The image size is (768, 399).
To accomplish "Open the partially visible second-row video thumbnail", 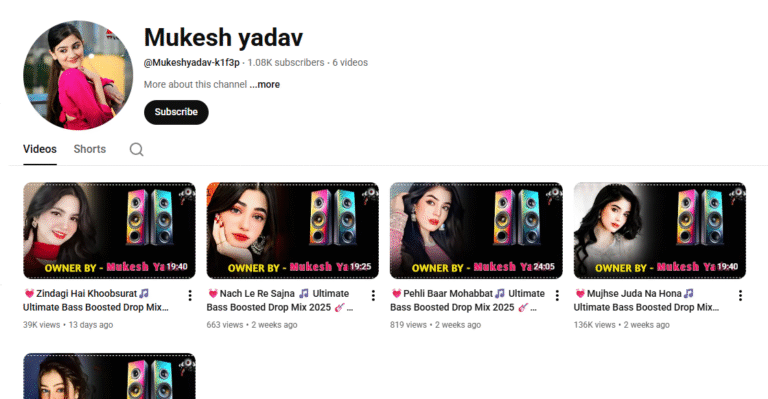I will coord(109,376).
